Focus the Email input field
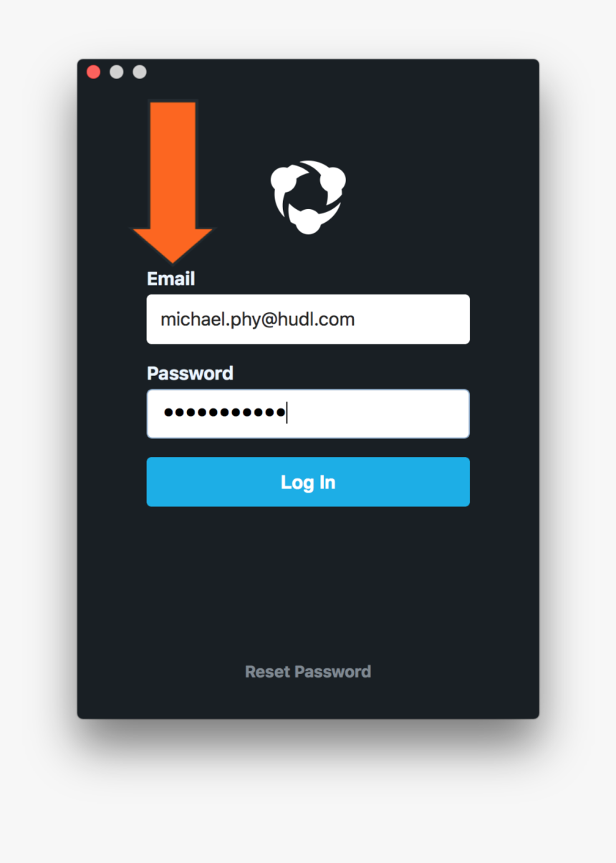This screenshot has width=616, height=863. coord(308,319)
